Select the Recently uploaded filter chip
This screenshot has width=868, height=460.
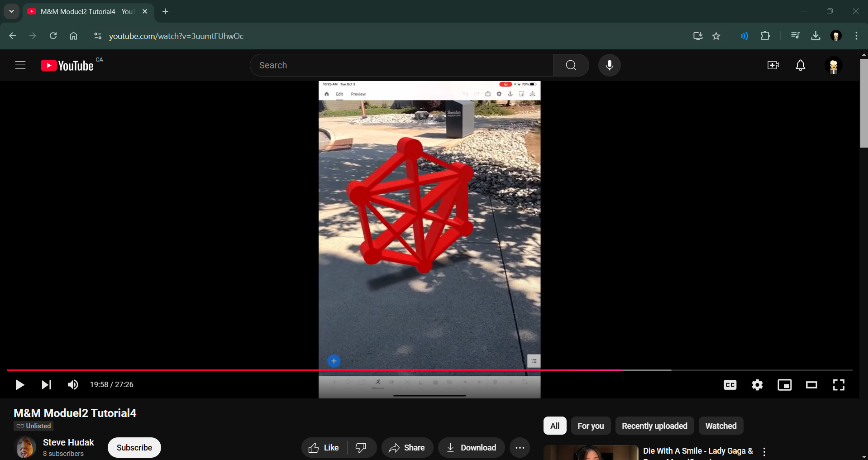654,426
